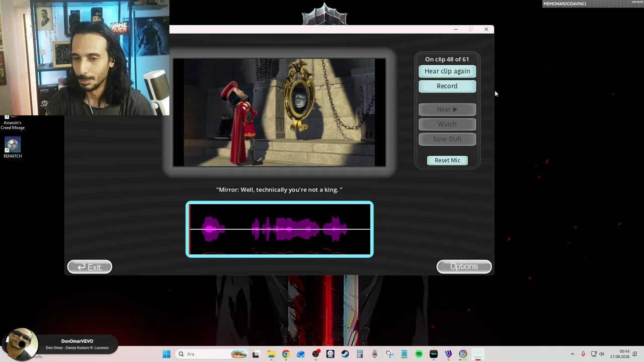The width and height of the screenshot is (644, 362).
Task: Open the REMATCH desktop shortcut
Action: point(13,148)
